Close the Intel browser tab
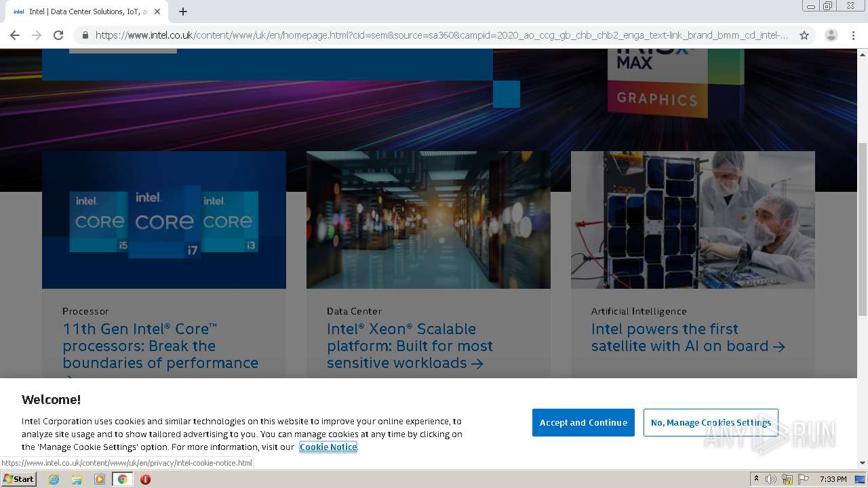868x488 pixels. tap(157, 12)
